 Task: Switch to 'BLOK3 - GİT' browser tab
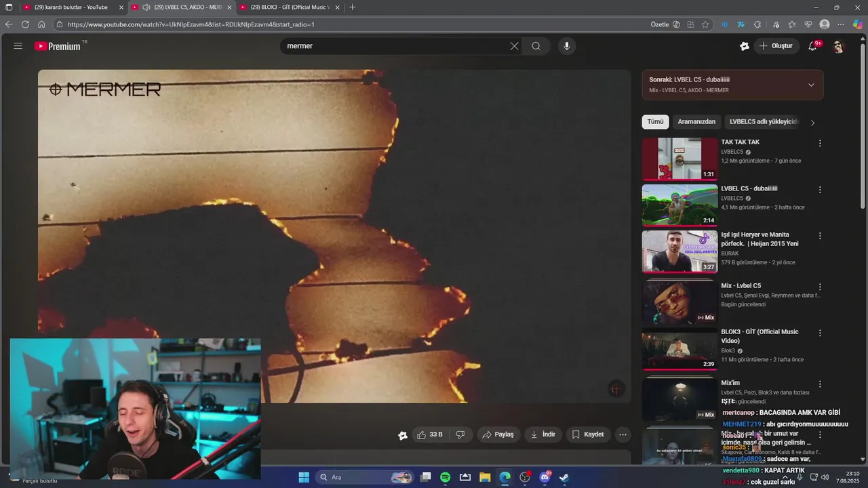click(290, 7)
